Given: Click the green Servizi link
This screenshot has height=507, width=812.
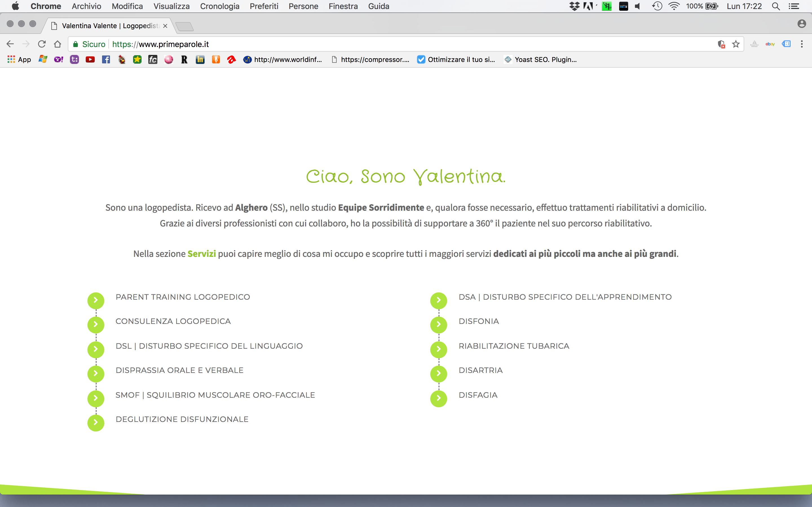Looking at the screenshot, I should click(201, 254).
